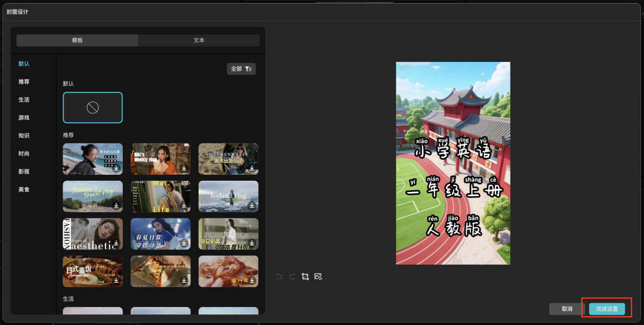644x325 pixels.
Task: Click the 取消 button
Action: [567, 309]
